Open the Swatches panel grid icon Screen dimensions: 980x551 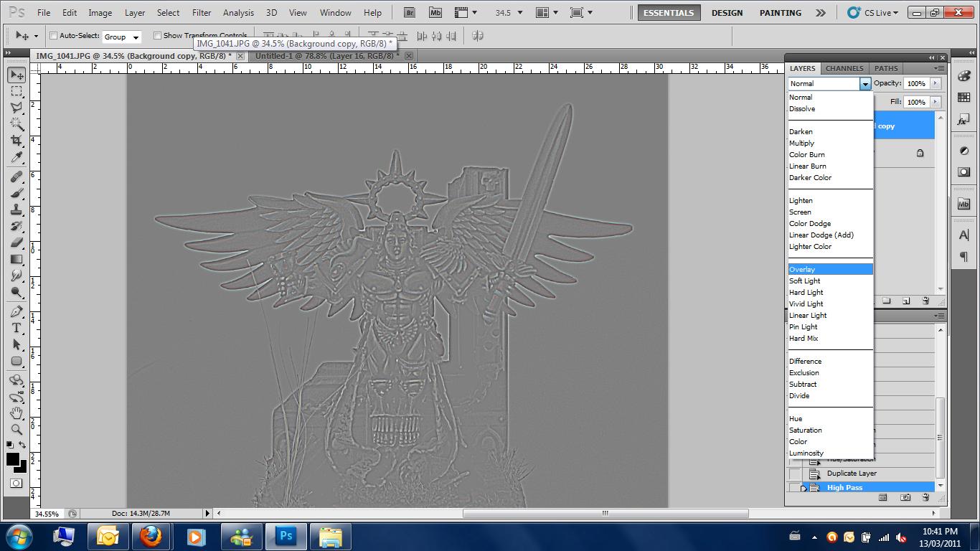click(963, 98)
